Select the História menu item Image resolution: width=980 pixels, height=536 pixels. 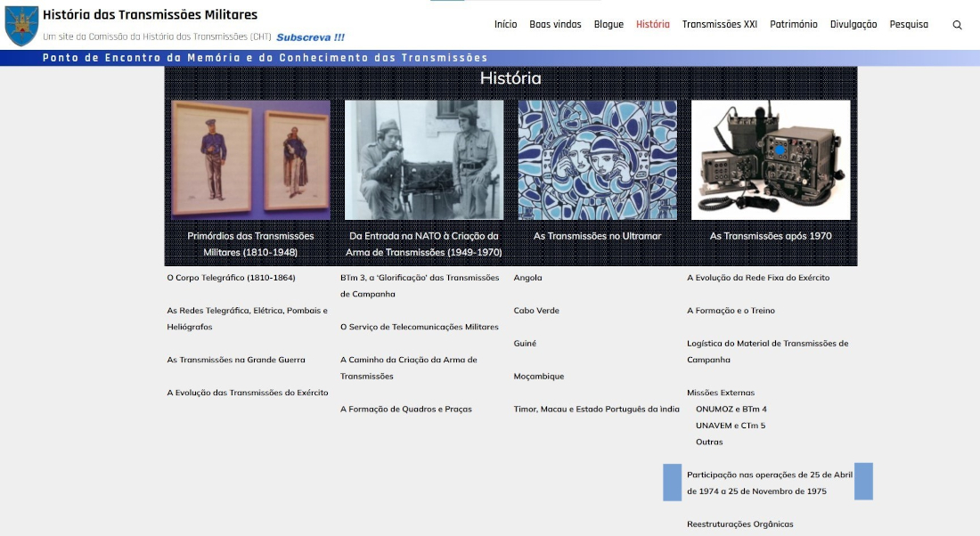pyautogui.click(x=652, y=25)
